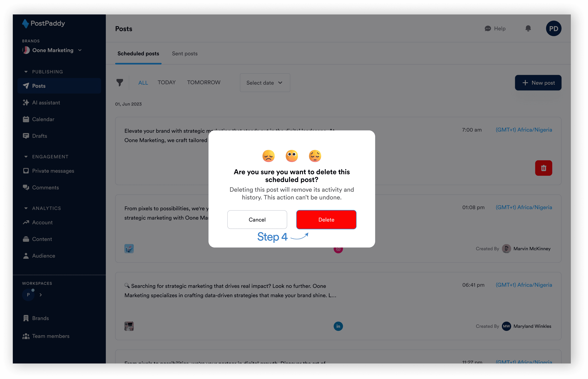Click the New post button

click(x=538, y=83)
